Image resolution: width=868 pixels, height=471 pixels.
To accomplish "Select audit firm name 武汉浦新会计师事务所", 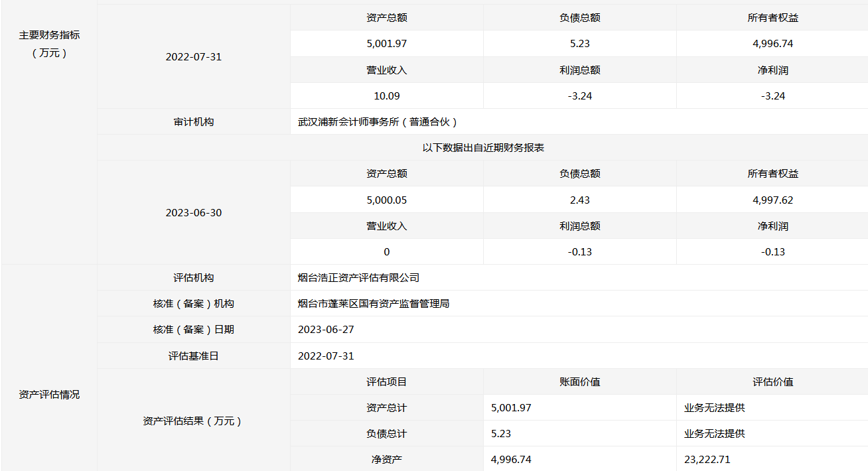I will tap(378, 122).
